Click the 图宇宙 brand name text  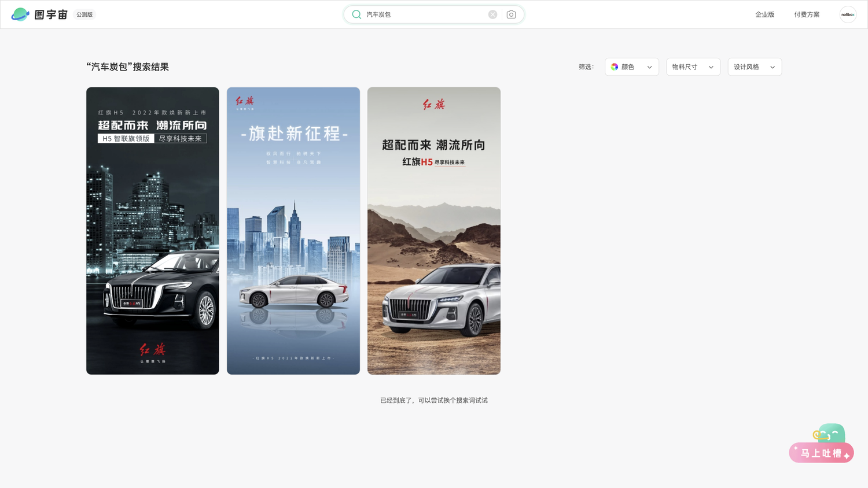51,14
